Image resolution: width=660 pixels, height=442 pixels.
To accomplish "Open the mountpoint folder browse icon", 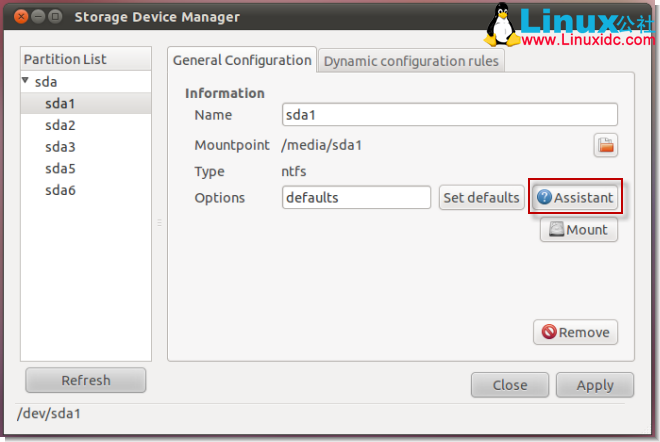I will 606,145.
